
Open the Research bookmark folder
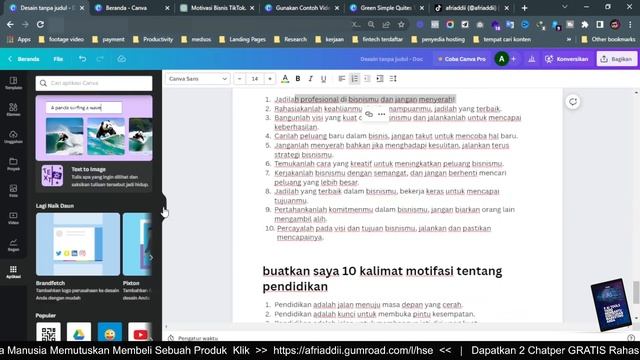(x=291, y=39)
